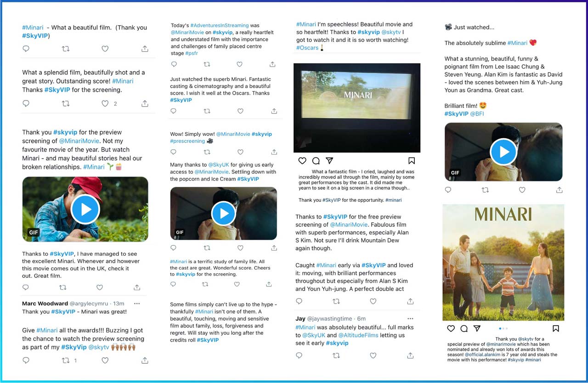This screenshot has width=588, height=383.
Task: Open the #AdventuresInStreaming hashtag
Action: 220,26
